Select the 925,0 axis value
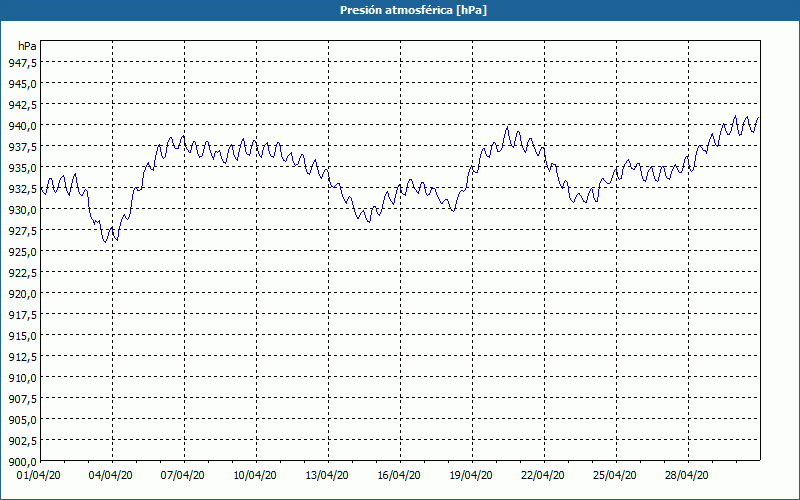Image resolution: width=800 pixels, height=500 pixels. pyautogui.click(x=22, y=252)
